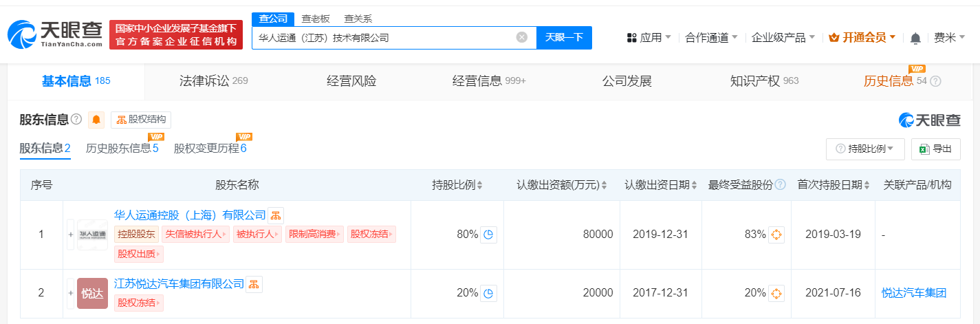This screenshot has width=980, height=324.
Task: Click the 2021-07-16 first holding date
Action: click(833, 293)
